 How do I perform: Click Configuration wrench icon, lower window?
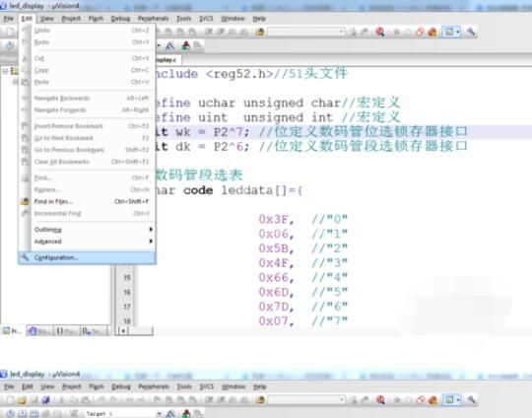[x=471, y=399]
